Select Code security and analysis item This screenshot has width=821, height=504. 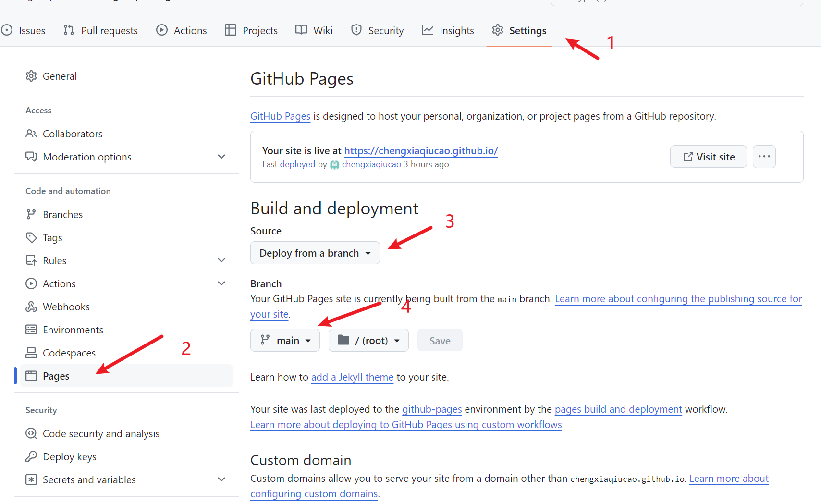pyautogui.click(x=126, y=433)
